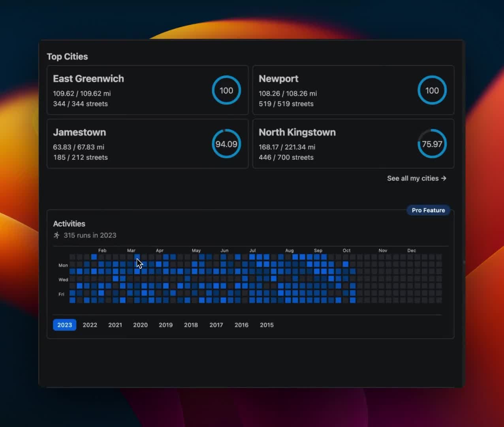Switch activities to year 2022
504x427 pixels.
(90, 325)
